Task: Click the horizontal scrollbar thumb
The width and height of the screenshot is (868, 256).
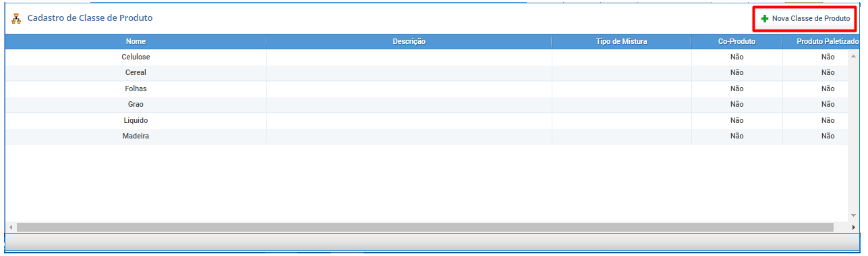Action: coord(425,228)
